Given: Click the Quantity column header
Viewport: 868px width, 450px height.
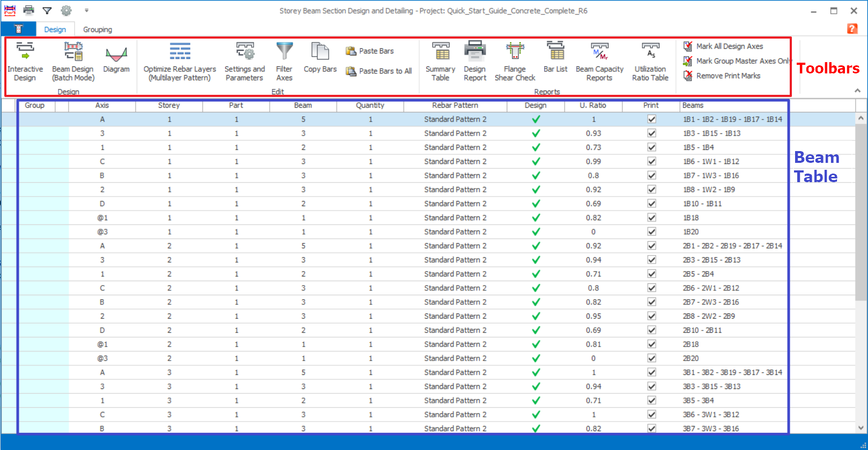Looking at the screenshot, I should pos(370,106).
